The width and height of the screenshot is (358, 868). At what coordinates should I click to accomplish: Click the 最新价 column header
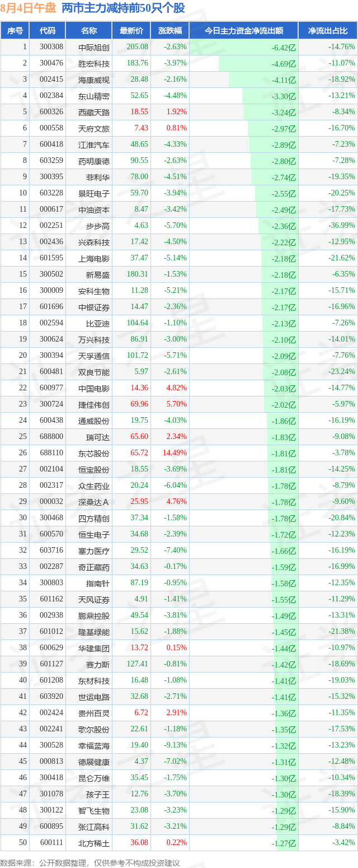[131, 31]
